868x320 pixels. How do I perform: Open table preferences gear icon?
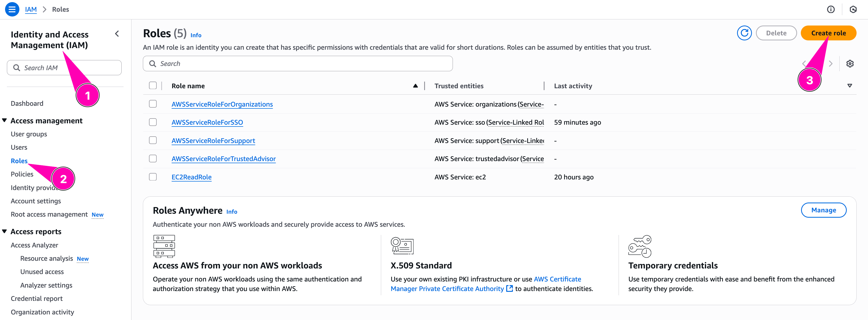849,64
